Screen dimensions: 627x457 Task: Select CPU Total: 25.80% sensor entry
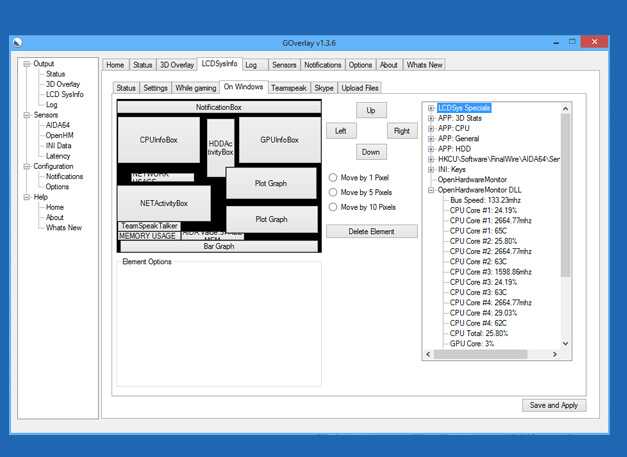[x=482, y=333]
